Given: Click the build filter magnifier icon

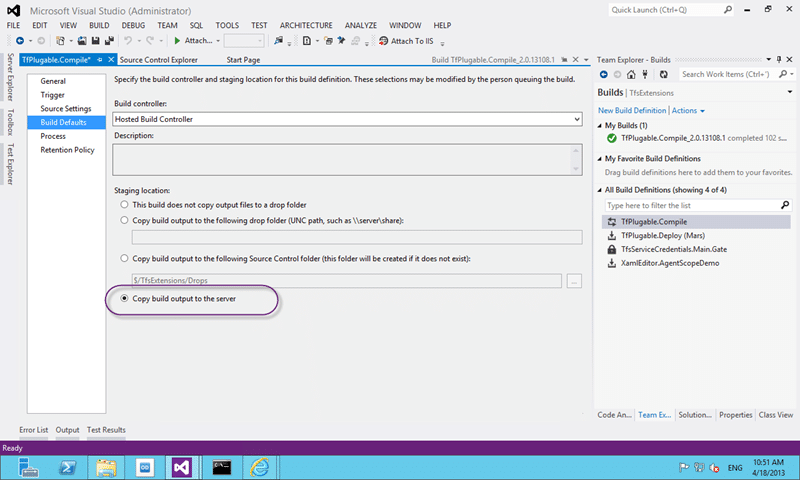Looking at the screenshot, I should point(785,205).
